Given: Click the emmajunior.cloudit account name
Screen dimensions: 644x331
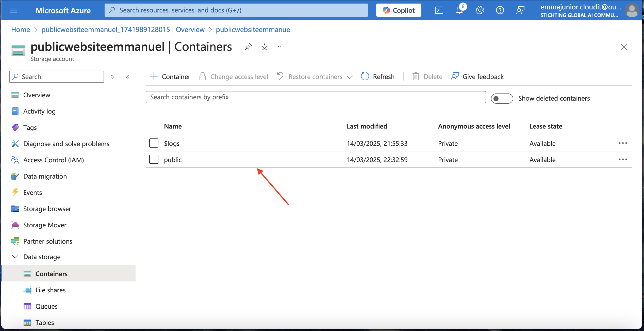Looking at the screenshot, I should tap(581, 7).
